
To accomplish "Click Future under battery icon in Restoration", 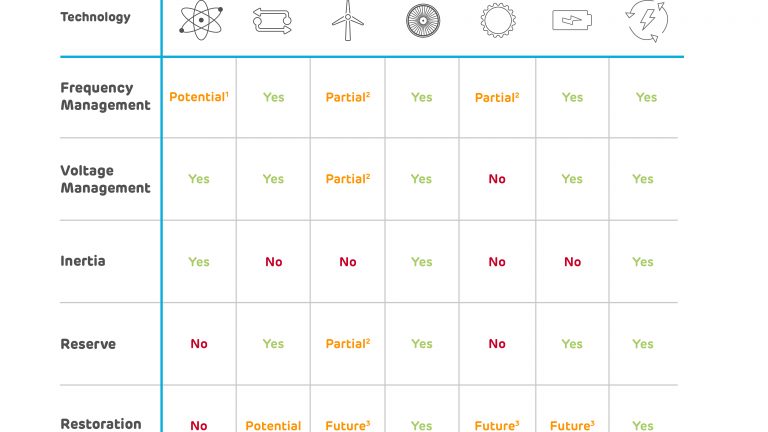I will click(x=571, y=426).
